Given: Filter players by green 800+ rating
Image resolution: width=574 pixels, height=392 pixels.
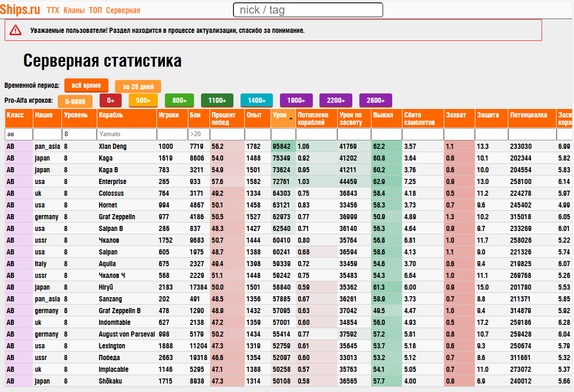Looking at the screenshot, I should tap(179, 100).
